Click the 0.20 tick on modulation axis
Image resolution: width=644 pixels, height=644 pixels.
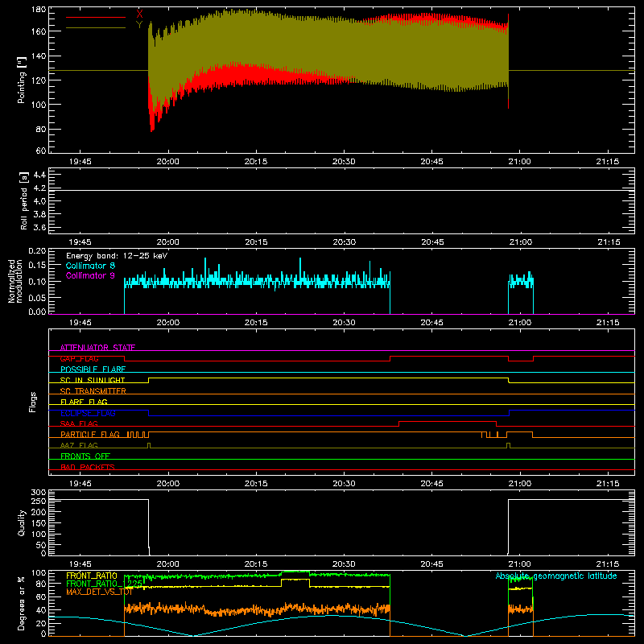(37, 250)
